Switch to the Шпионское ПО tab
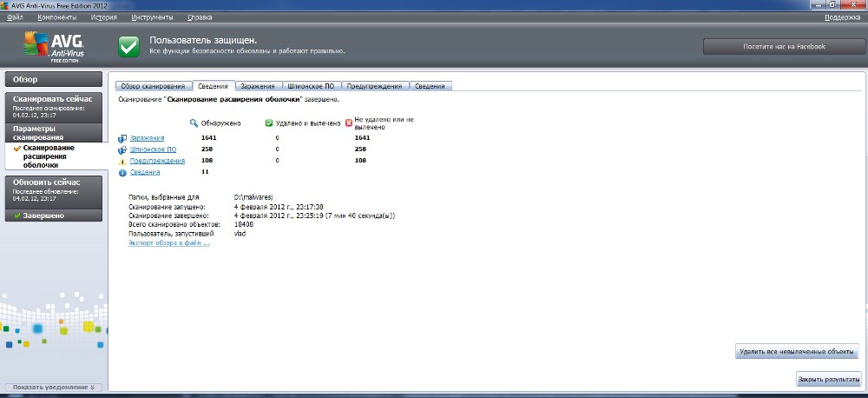 point(310,86)
